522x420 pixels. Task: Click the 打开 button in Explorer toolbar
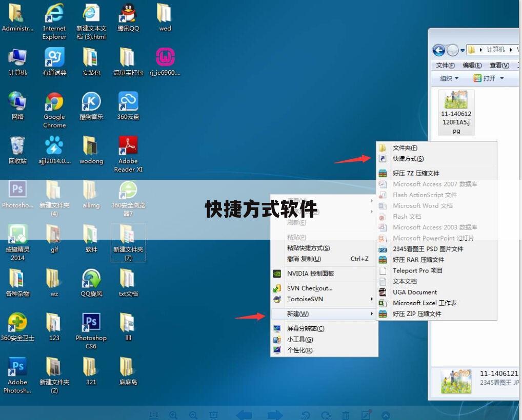tap(485, 78)
